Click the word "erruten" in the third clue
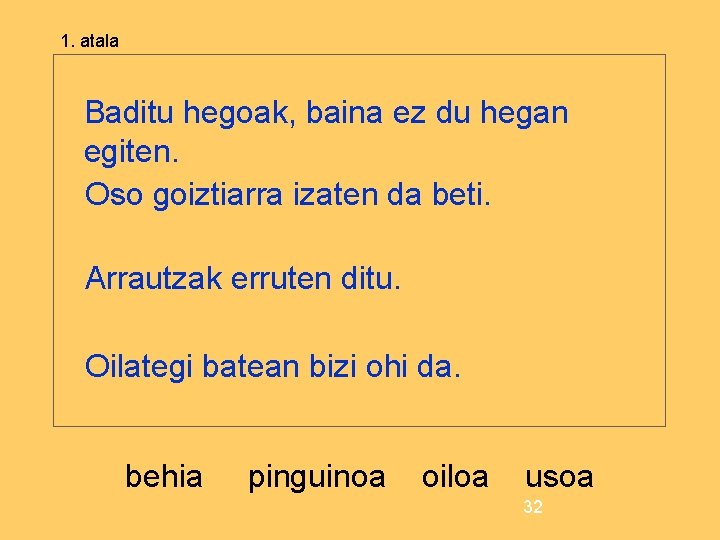This screenshot has height=540, width=720. point(281,280)
